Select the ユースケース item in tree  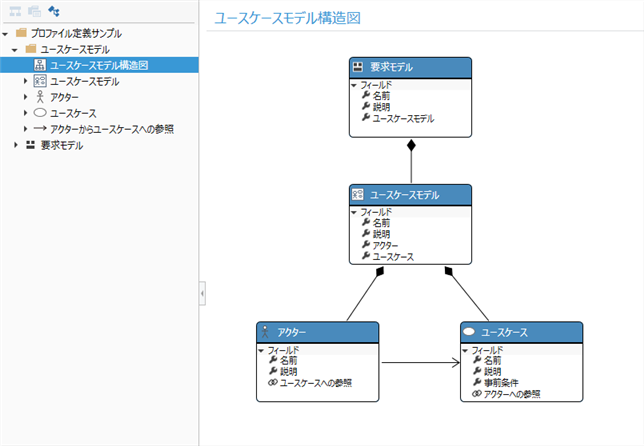[73, 113]
